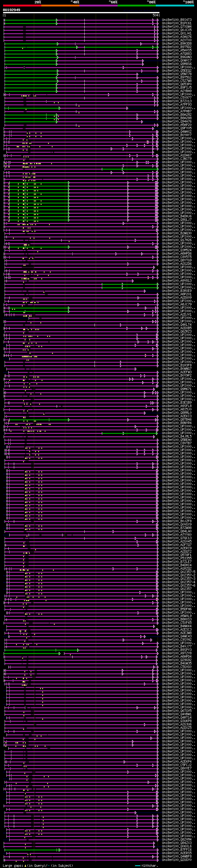Click isoform label UniRef100_Q02357-2

click(x=179, y=575)
